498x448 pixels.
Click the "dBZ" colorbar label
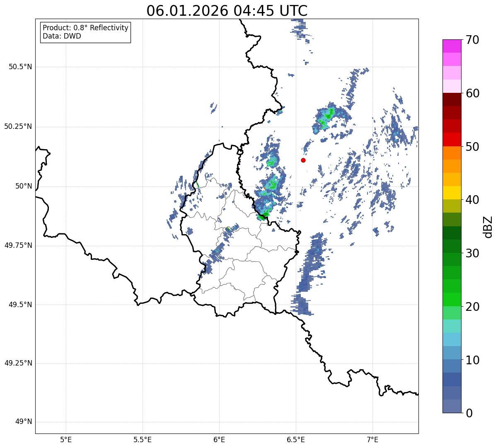pyautogui.click(x=488, y=226)
